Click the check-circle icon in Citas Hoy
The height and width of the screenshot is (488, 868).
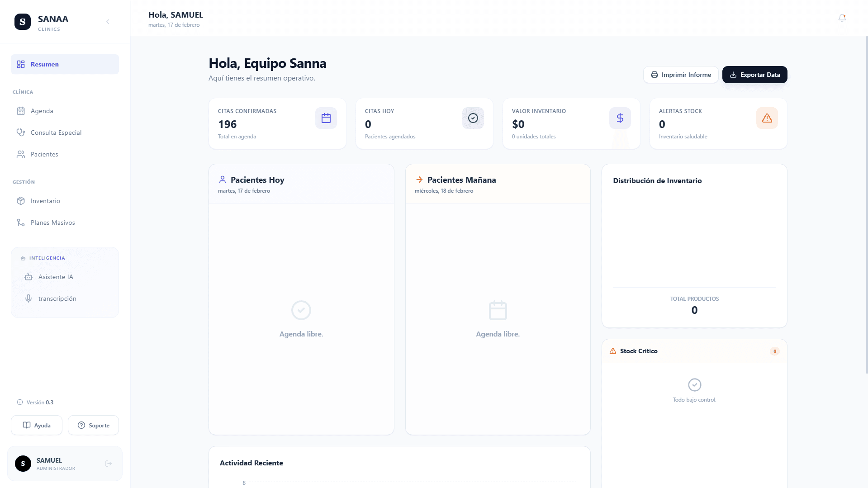(473, 118)
